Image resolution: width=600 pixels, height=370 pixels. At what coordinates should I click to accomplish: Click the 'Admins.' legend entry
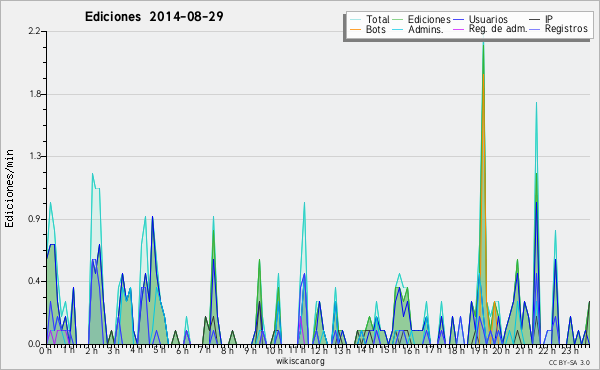point(426,29)
